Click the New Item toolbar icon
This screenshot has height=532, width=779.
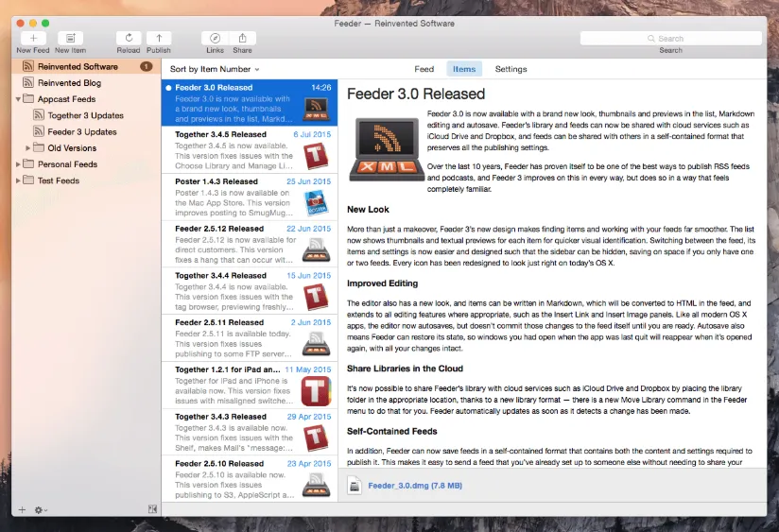click(x=71, y=38)
